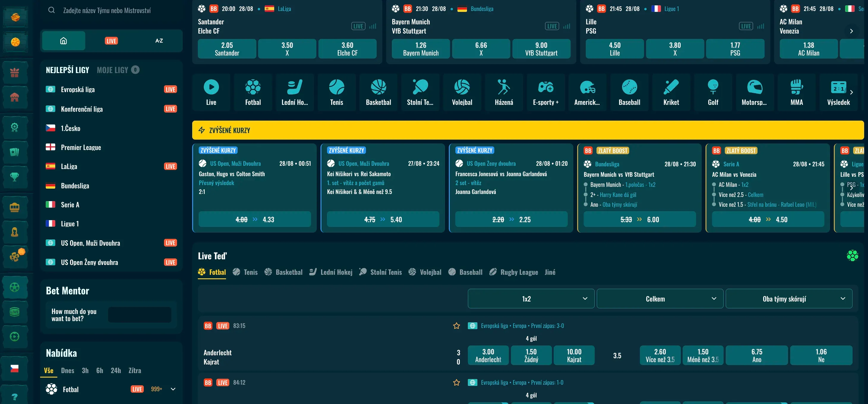Viewport: 868px width, 404px height.
Task: Open the MOJE LIGY tab
Action: [x=118, y=70]
